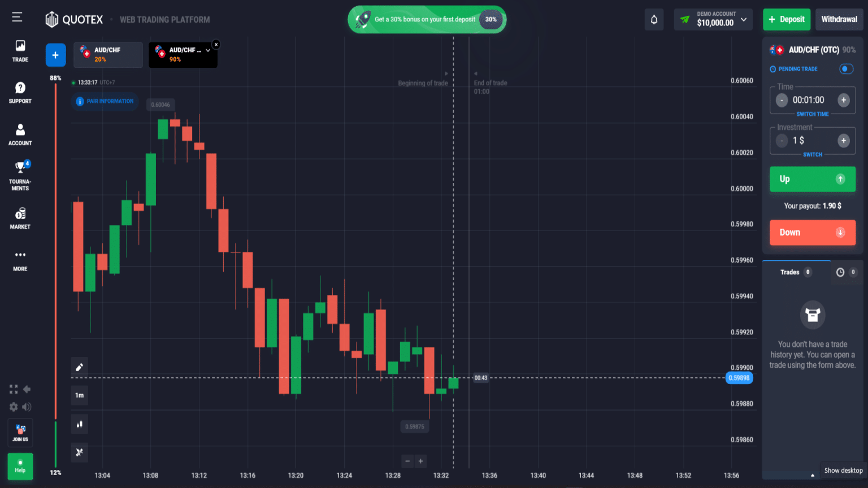Click the notifications bell icon

654,20
